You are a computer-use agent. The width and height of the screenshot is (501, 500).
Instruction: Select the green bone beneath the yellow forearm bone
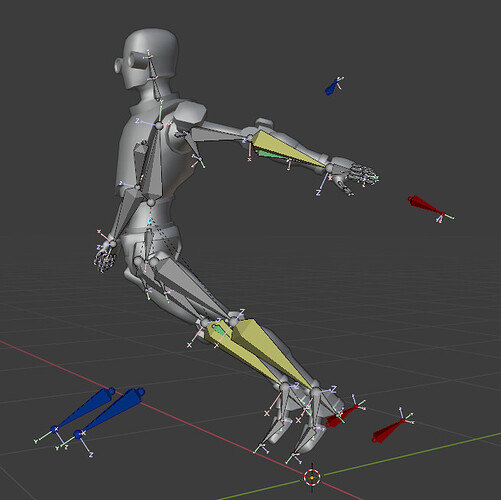[x=273, y=155]
